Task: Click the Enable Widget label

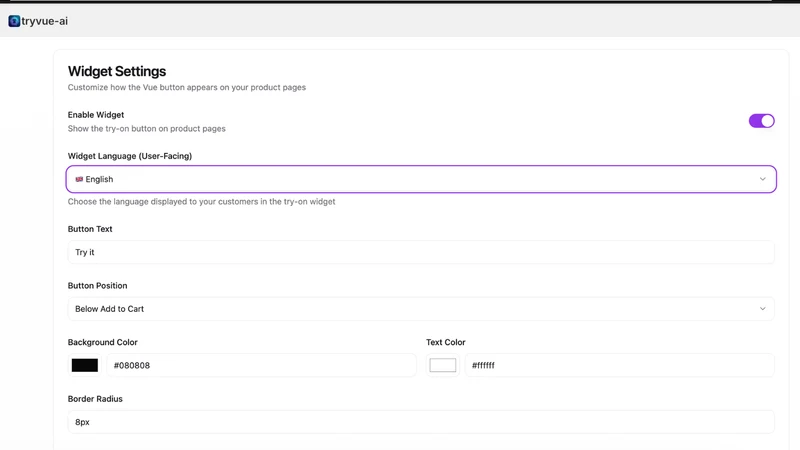Action: pyautogui.click(x=96, y=115)
